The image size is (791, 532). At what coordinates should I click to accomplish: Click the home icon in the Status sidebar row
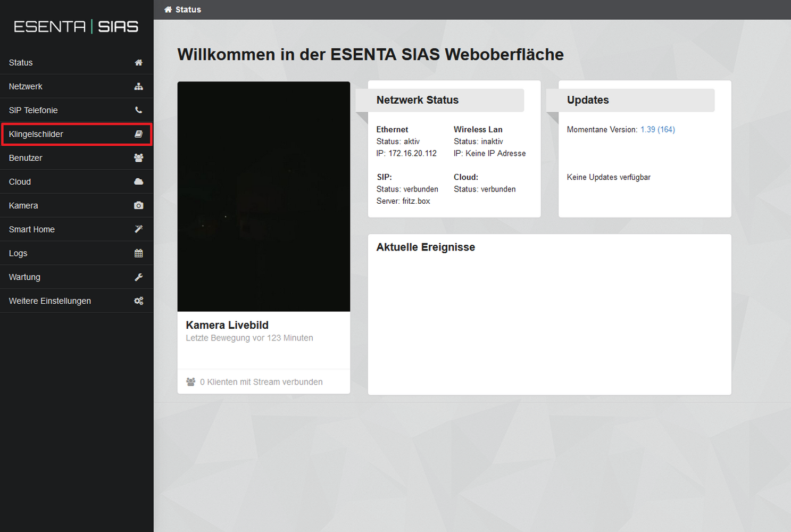[x=138, y=63]
